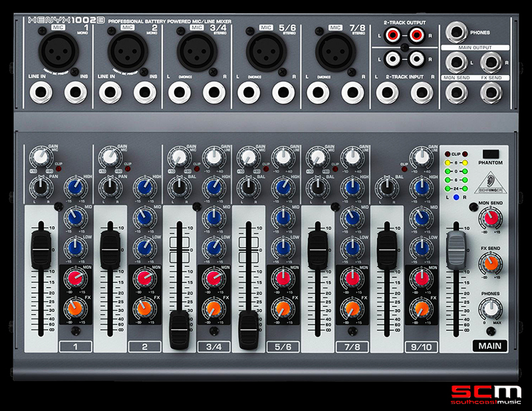Click channel 7/8 GAIN MIC knob
Screen dimensions: 532x411
pos(318,157)
